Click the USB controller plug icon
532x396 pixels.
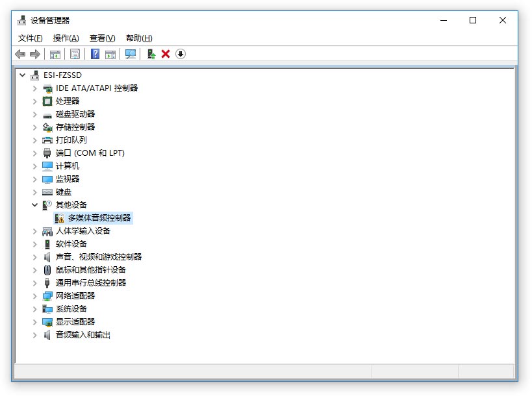(x=47, y=283)
